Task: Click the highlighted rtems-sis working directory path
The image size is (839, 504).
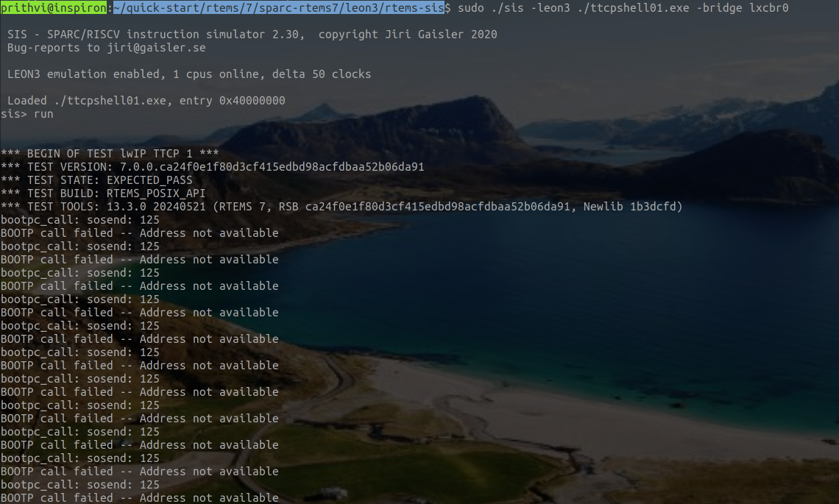Action: click(x=279, y=8)
